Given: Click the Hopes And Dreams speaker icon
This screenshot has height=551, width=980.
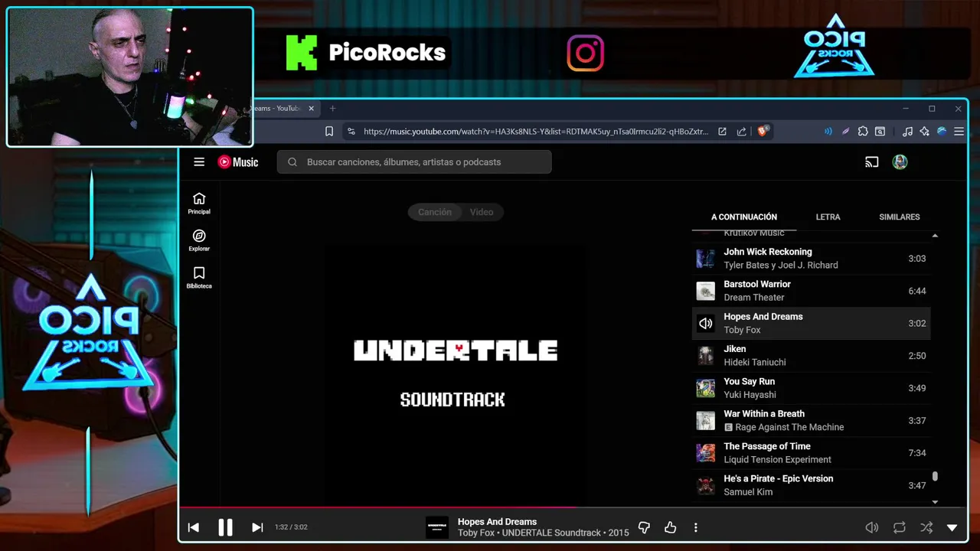Looking at the screenshot, I should pyautogui.click(x=705, y=324).
